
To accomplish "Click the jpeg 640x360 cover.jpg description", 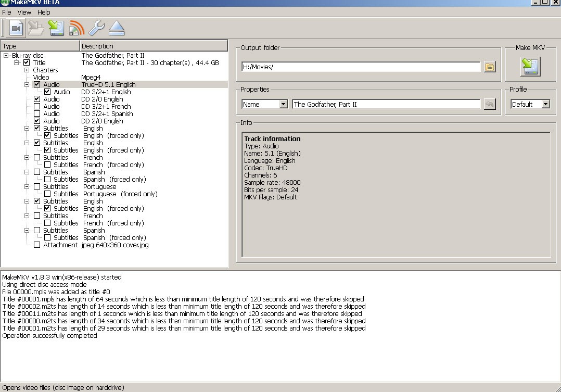I will (x=115, y=245).
